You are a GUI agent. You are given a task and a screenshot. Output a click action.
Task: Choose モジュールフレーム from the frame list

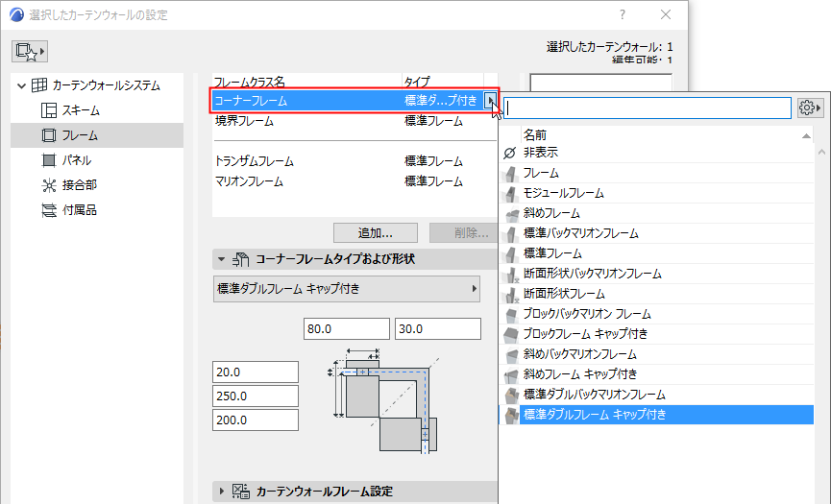click(x=656, y=193)
